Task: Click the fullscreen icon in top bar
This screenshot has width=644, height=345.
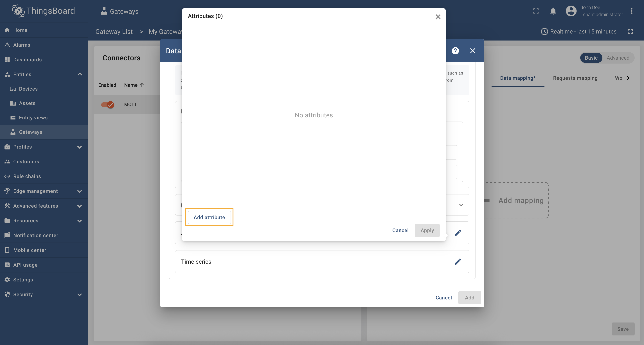Action: 536,11
